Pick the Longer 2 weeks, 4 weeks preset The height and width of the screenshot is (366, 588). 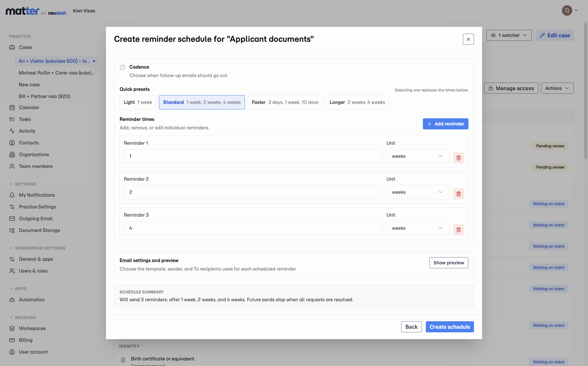[x=357, y=102]
